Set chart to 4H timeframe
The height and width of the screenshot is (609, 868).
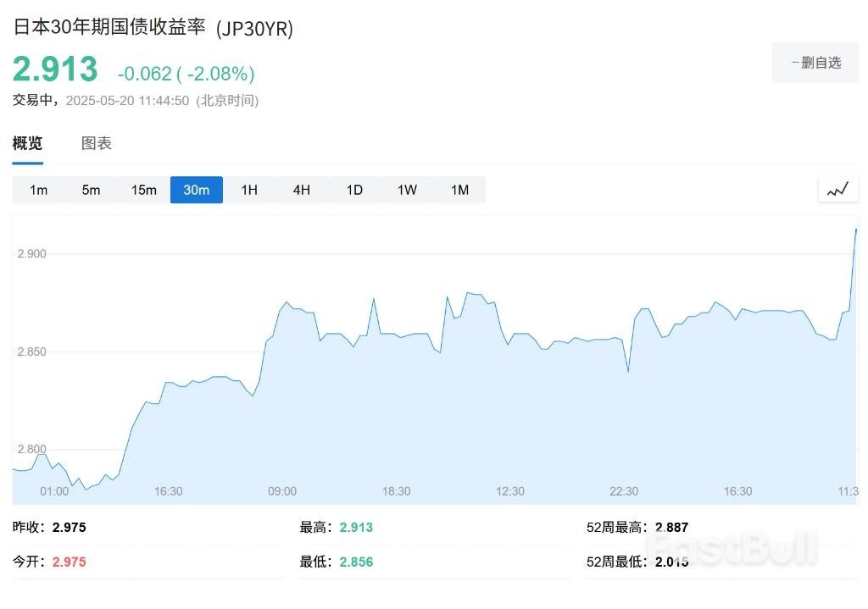pyautogui.click(x=301, y=190)
